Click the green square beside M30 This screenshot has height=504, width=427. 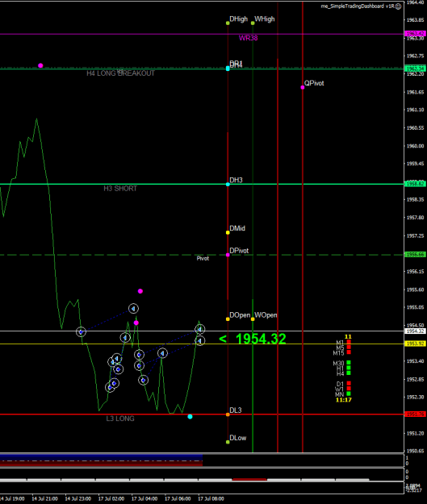pos(349,363)
